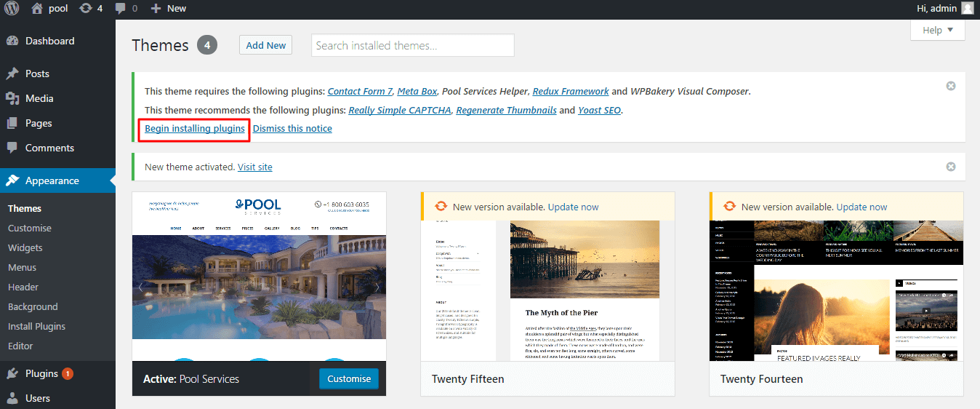This screenshot has height=409, width=980.
Task: Select the Appearance menu item
Action: 57,180
